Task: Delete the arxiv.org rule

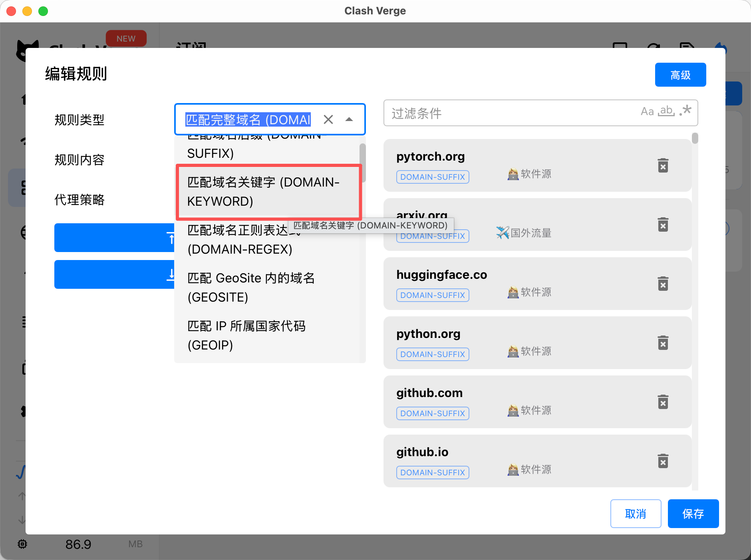Action: pyautogui.click(x=663, y=224)
